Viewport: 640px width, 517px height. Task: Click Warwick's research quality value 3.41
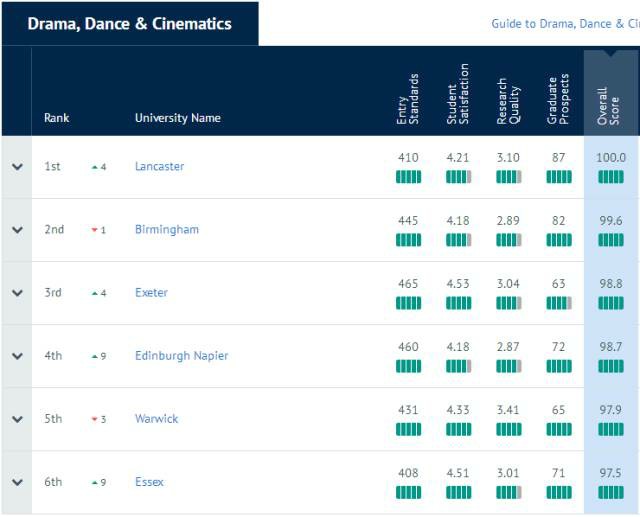(508, 410)
